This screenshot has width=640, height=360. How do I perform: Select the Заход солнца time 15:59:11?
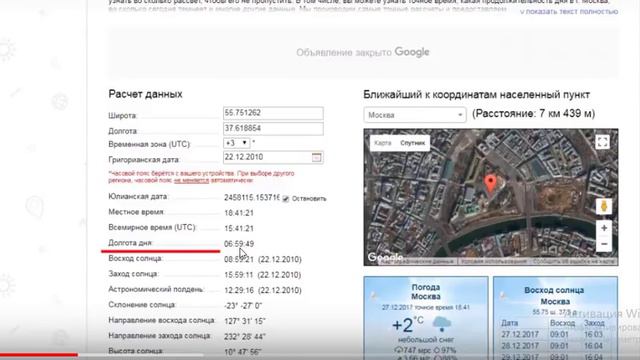point(239,275)
